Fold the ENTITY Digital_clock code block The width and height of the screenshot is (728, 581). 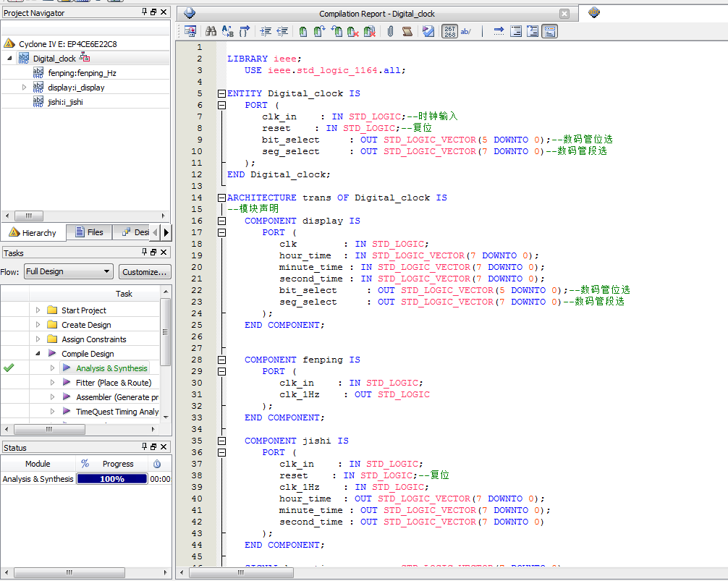tap(222, 93)
